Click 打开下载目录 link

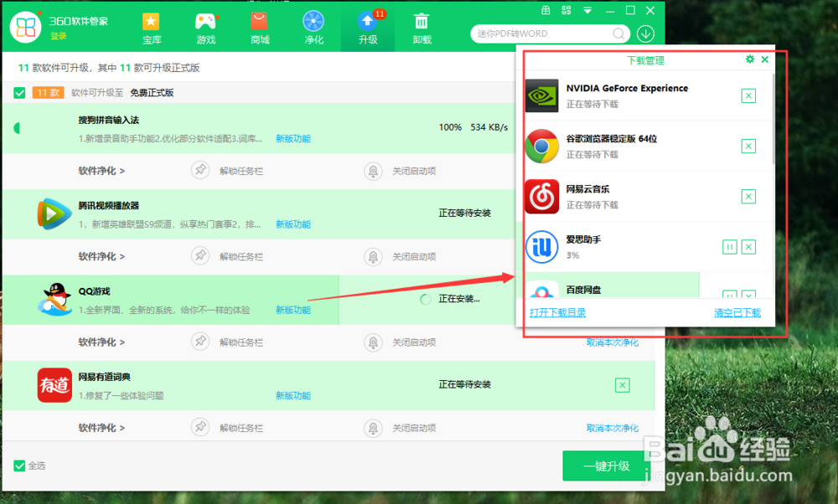557,313
